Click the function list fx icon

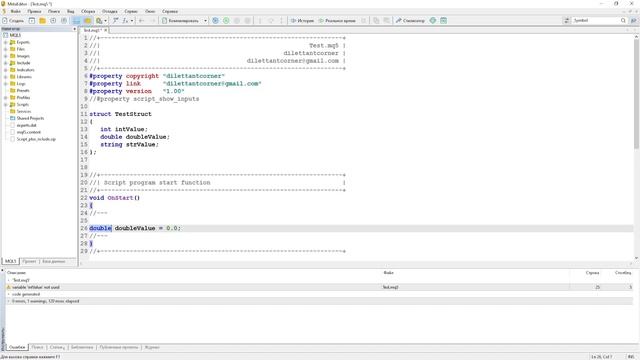[x=126, y=20]
